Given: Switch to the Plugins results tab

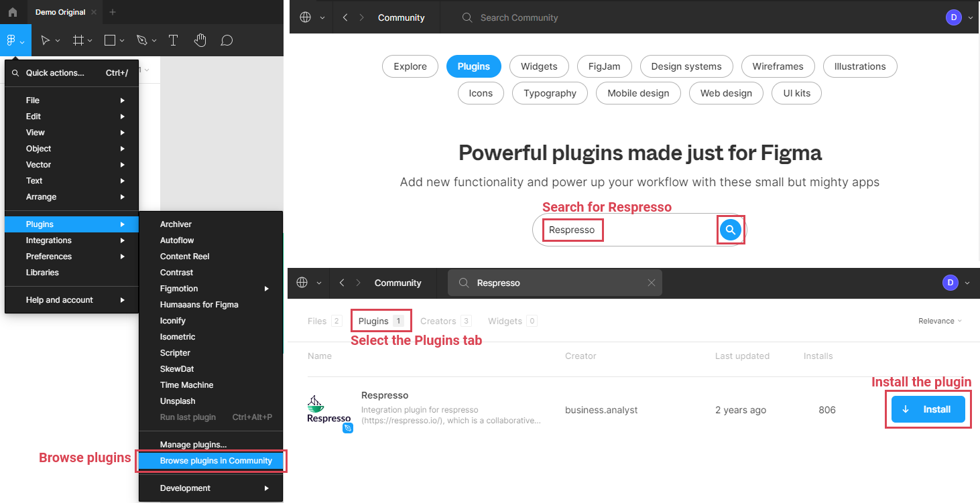Looking at the screenshot, I should (x=381, y=321).
